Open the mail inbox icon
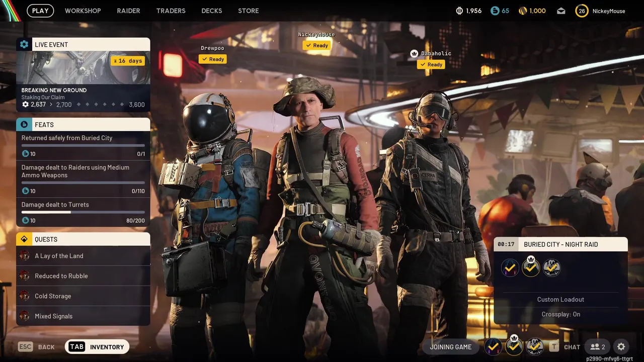644x362 pixels. coord(561,11)
